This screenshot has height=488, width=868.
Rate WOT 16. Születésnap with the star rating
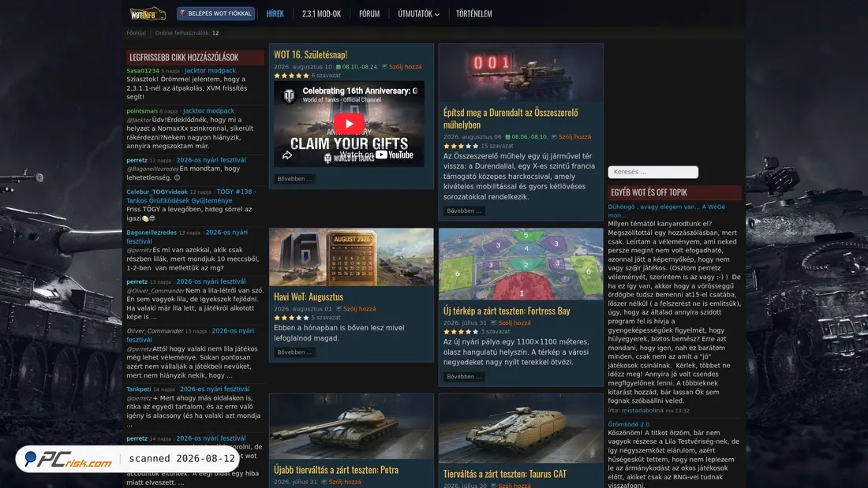click(291, 75)
